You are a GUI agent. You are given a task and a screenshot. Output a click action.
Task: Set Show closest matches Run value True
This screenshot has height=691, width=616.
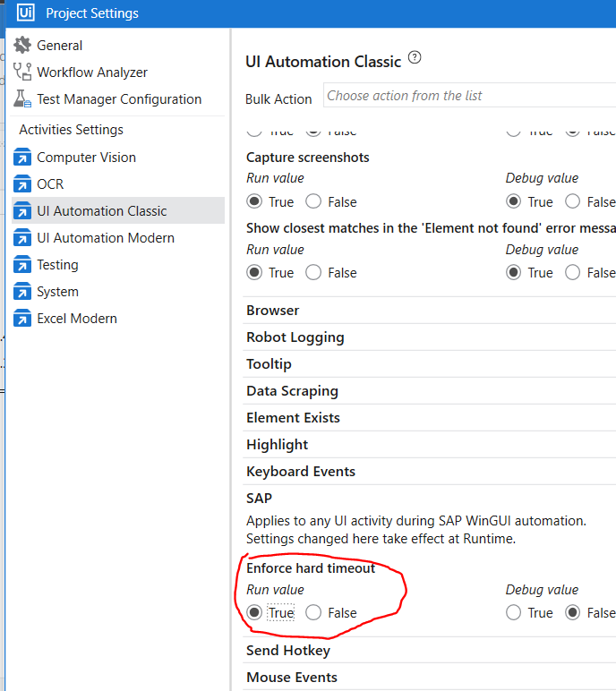(254, 272)
